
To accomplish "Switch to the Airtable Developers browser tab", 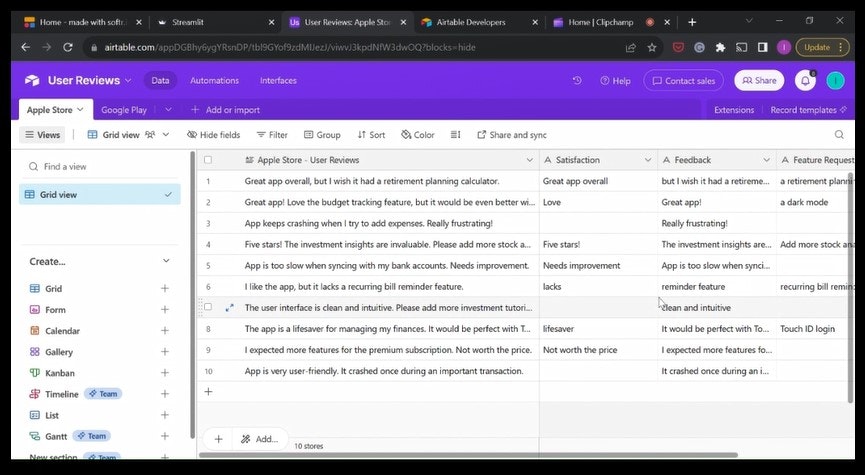I will (479, 22).
